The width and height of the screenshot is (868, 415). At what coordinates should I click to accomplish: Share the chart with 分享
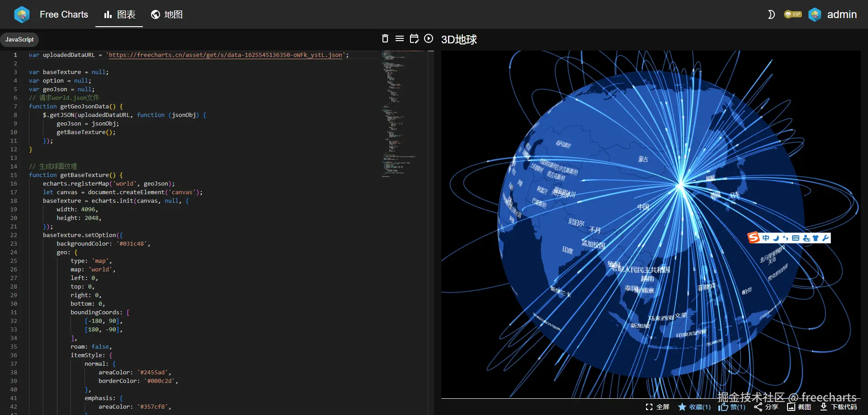[x=766, y=407]
